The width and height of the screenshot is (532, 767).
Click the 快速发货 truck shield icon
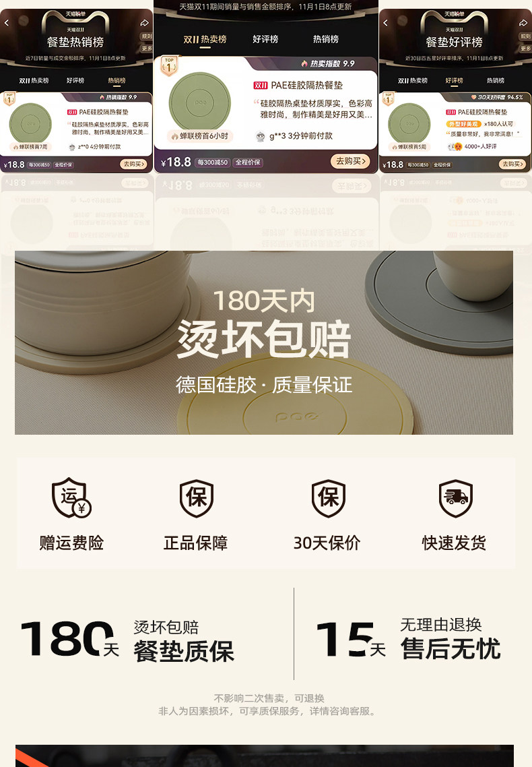[x=456, y=498]
